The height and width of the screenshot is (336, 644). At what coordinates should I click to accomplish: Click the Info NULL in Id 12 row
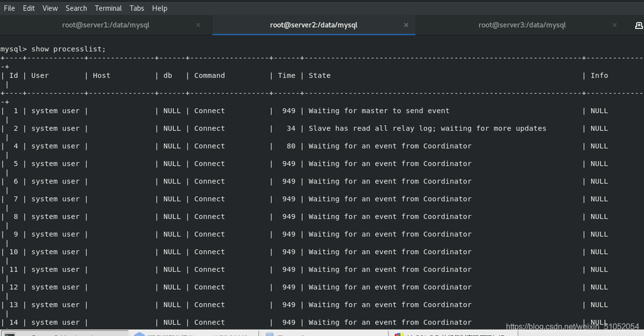(599, 288)
